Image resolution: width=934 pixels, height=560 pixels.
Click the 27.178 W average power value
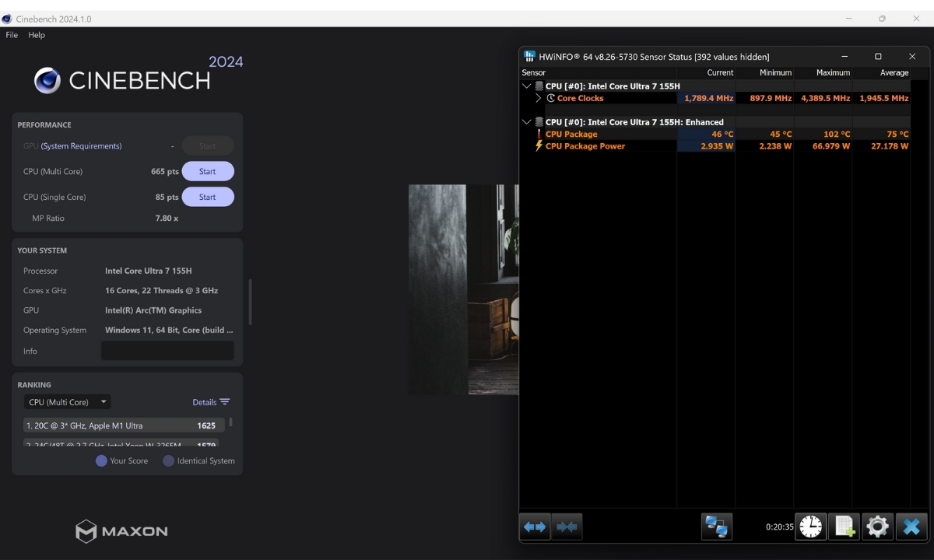pyautogui.click(x=890, y=146)
